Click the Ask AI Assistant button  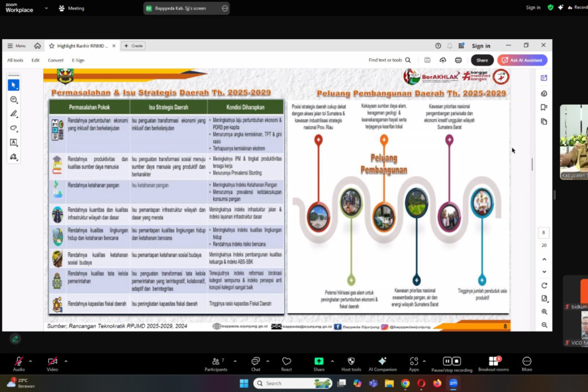[522, 60]
